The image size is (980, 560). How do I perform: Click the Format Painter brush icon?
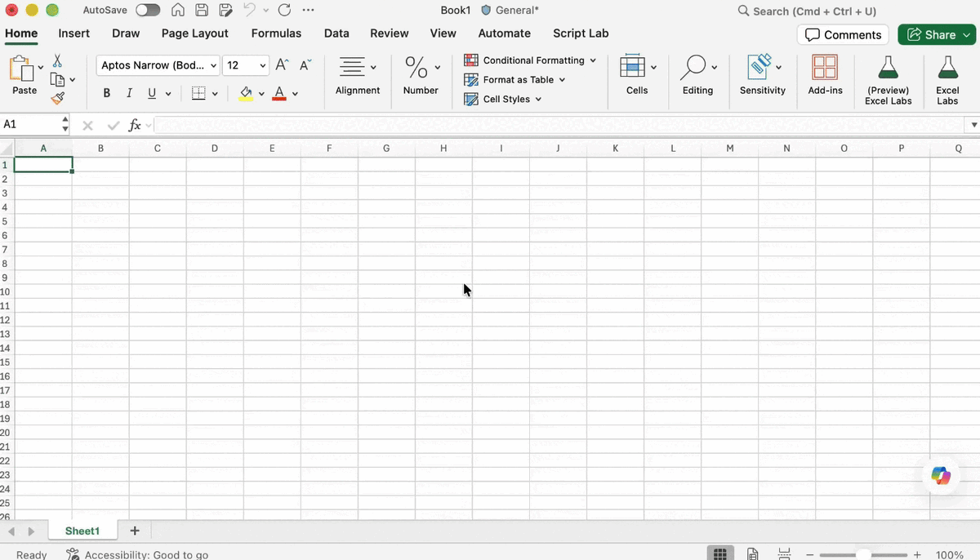click(57, 98)
